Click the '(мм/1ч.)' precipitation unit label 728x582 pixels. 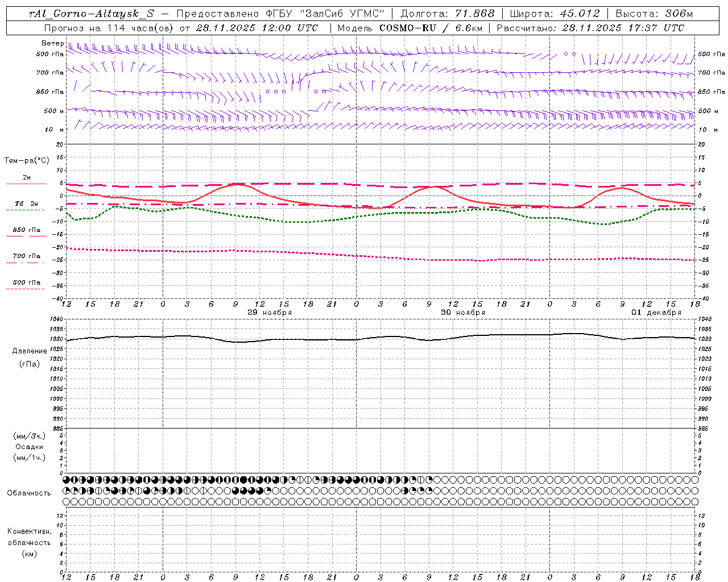point(29,457)
